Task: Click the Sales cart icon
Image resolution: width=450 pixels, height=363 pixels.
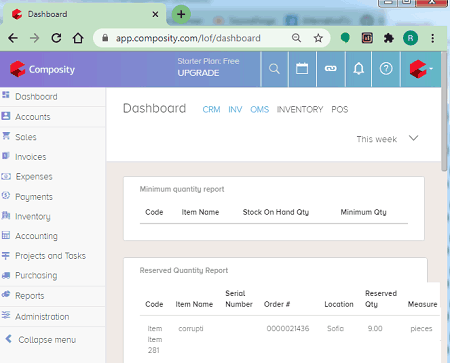Action: click(6, 136)
